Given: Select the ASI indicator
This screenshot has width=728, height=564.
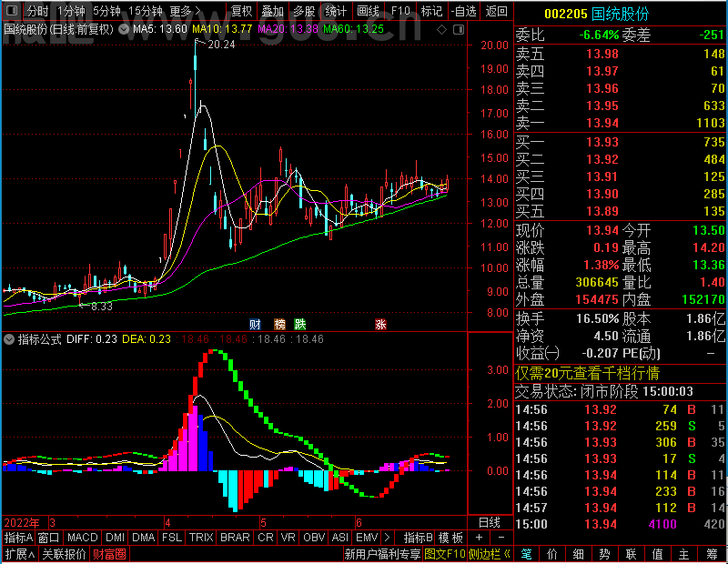Looking at the screenshot, I should (339, 538).
